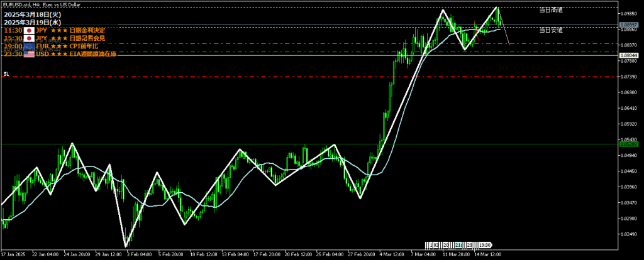Screen dimensions: 644x260
Task: Click the highlighted 21 time marker
Action: tap(458, 244)
